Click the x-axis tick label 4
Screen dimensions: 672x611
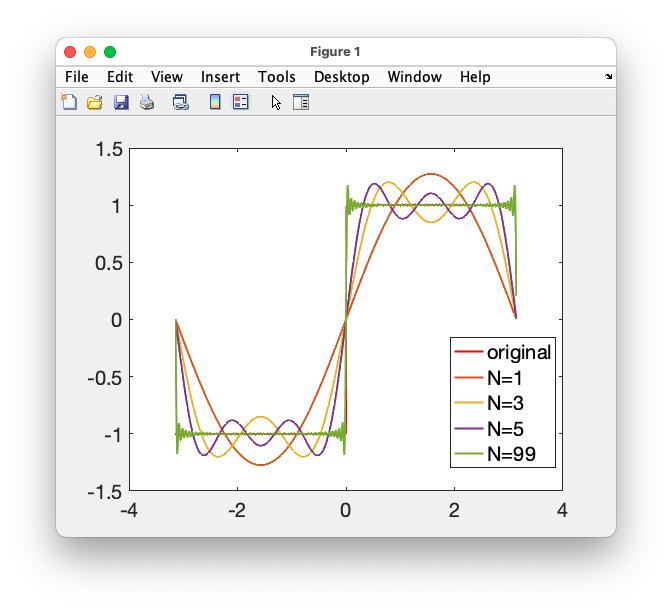click(x=562, y=510)
